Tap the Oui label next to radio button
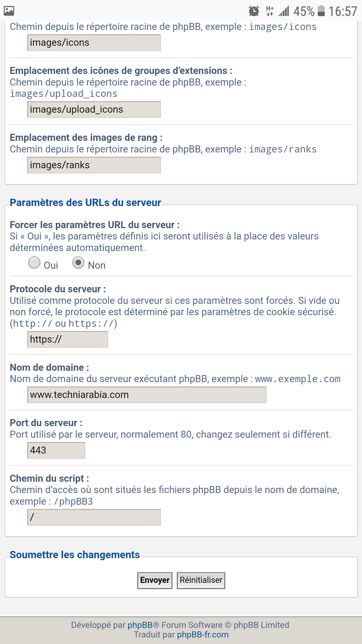 [x=51, y=265]
